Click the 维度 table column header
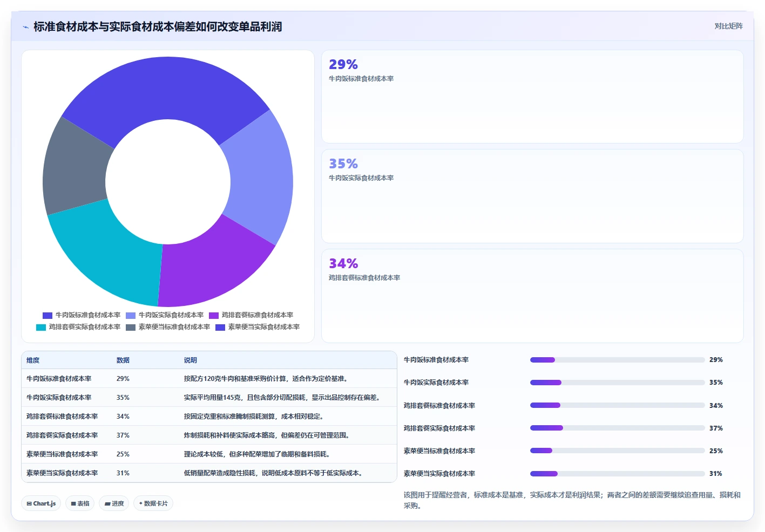This screenshot has width=765, height=532. point(33,360)
